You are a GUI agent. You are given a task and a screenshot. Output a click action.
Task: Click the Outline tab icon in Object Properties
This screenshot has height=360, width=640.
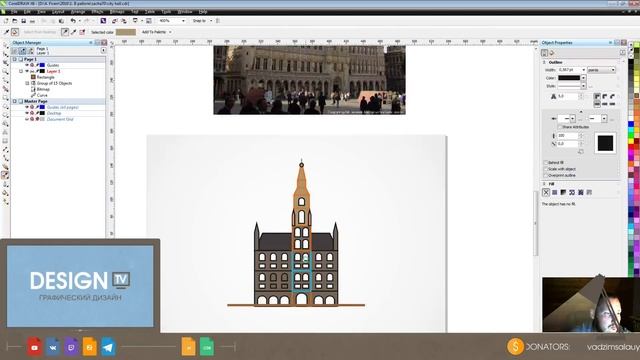[x=544, y=53]
